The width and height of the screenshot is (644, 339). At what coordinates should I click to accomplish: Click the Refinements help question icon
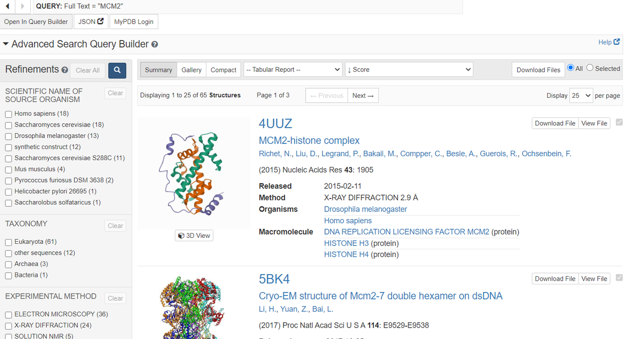(x=65, y=70)
